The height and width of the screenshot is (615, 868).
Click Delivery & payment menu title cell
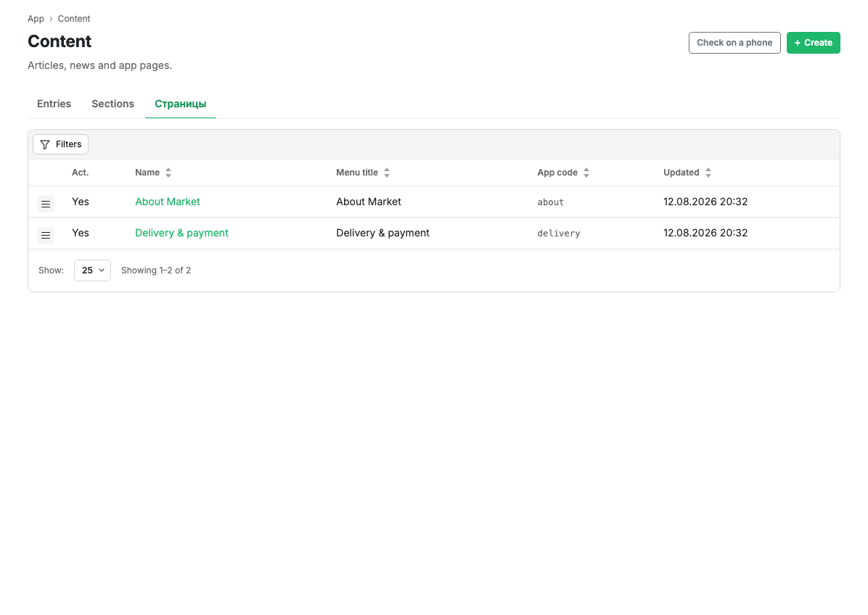(x=382, y=233)
